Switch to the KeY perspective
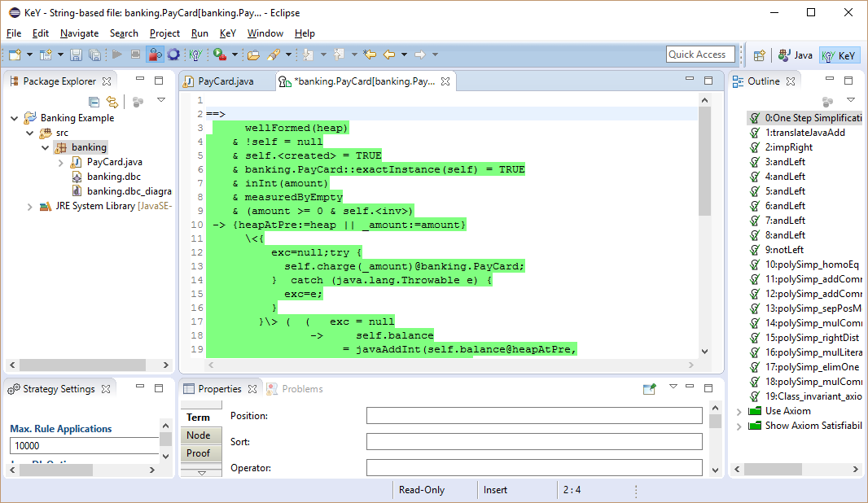Screen dimensions: 868x503 click(x=839, y=55)
